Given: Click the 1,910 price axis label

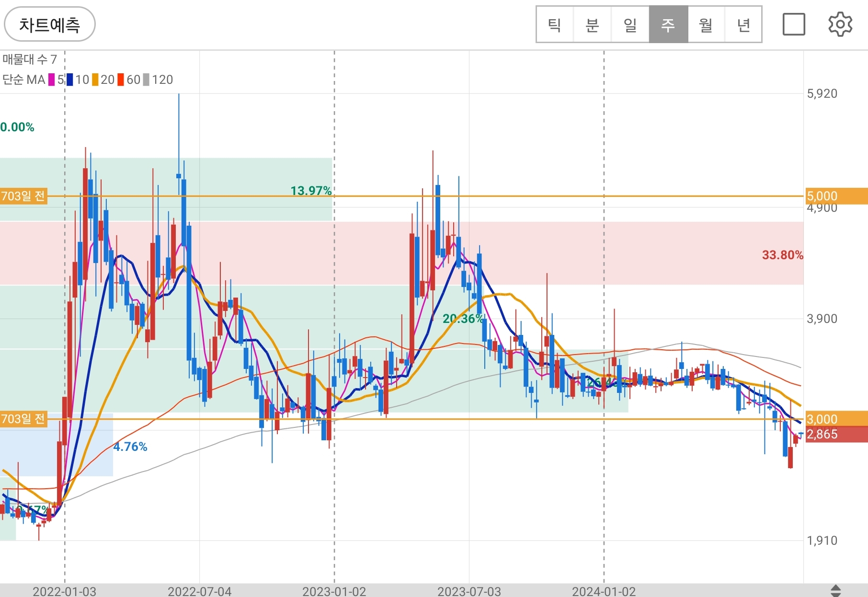Looking at the screenshot, I should tap(822, 540).
